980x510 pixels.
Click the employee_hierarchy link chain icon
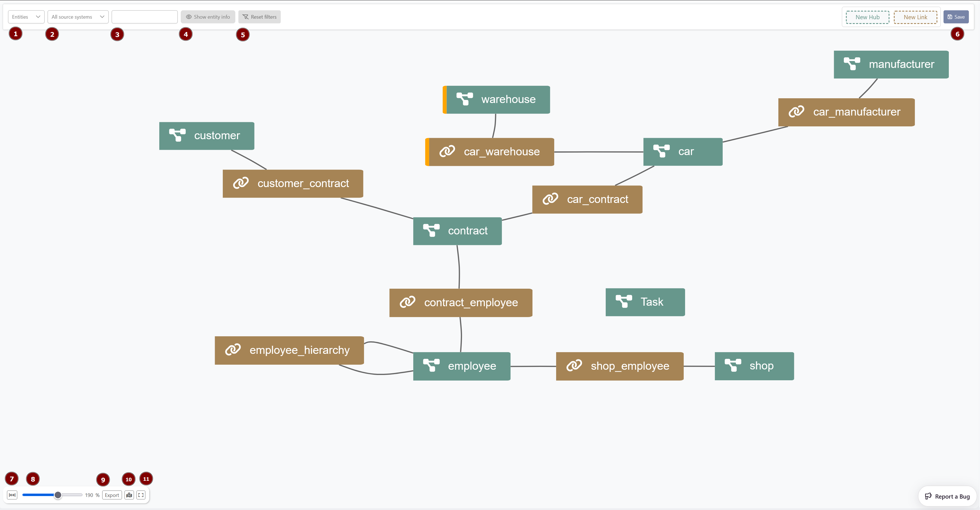tap(233, 350)
